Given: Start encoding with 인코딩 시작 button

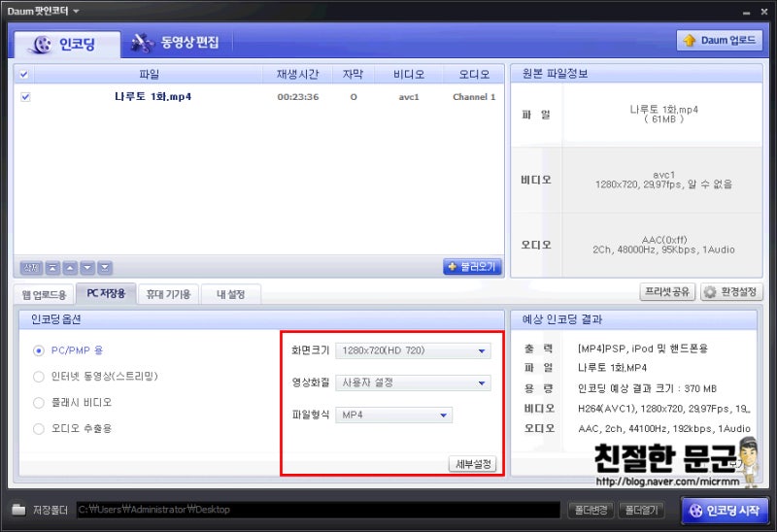Looking at the screenshot, I should (x=725, y=511).
